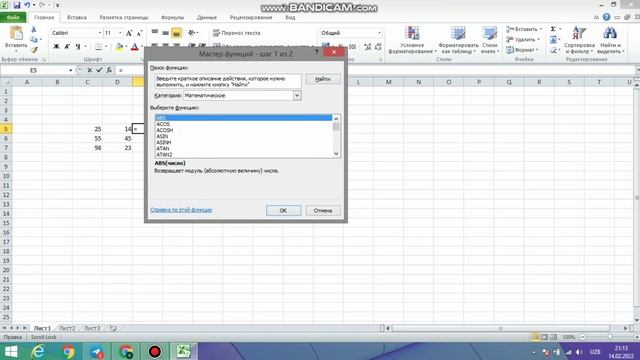This screenshot has width=640, height=360.
Task: Click OK in the function wizard
Action: [283, 211]
